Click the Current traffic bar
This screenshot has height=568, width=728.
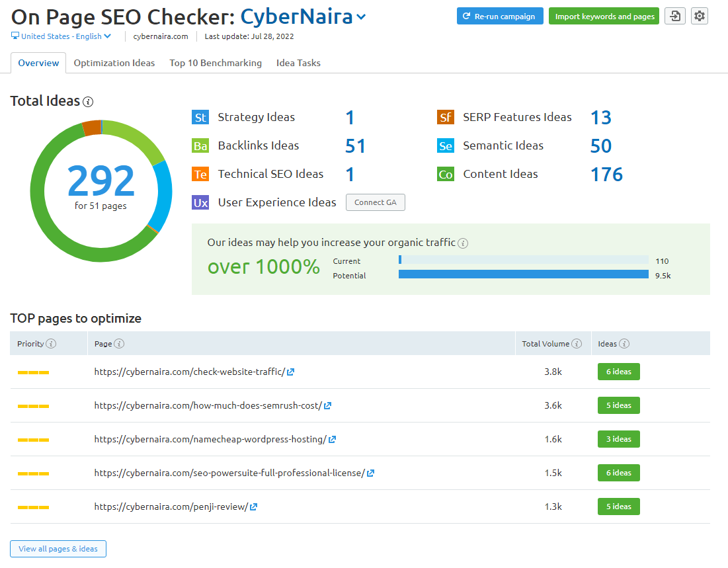point(523,260)
